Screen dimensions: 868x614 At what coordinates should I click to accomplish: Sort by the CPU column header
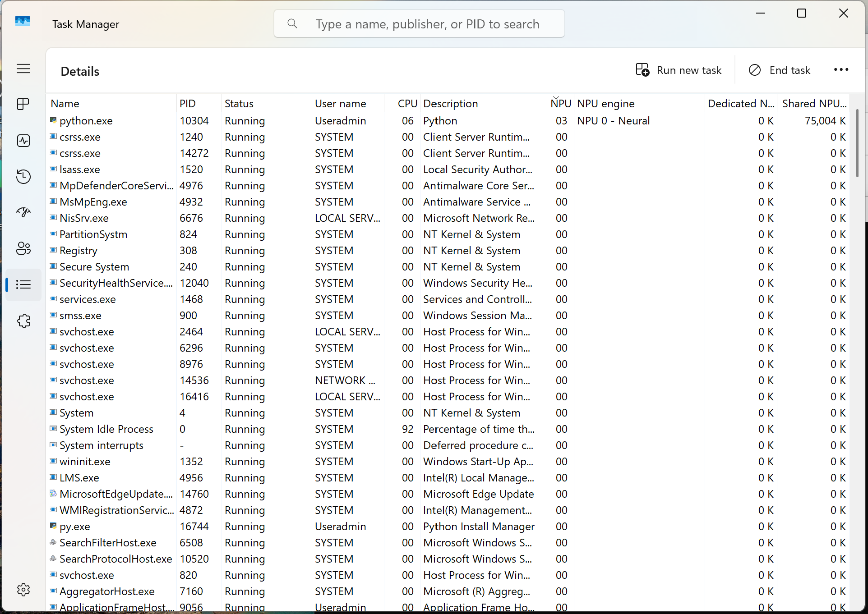[402, 104]
